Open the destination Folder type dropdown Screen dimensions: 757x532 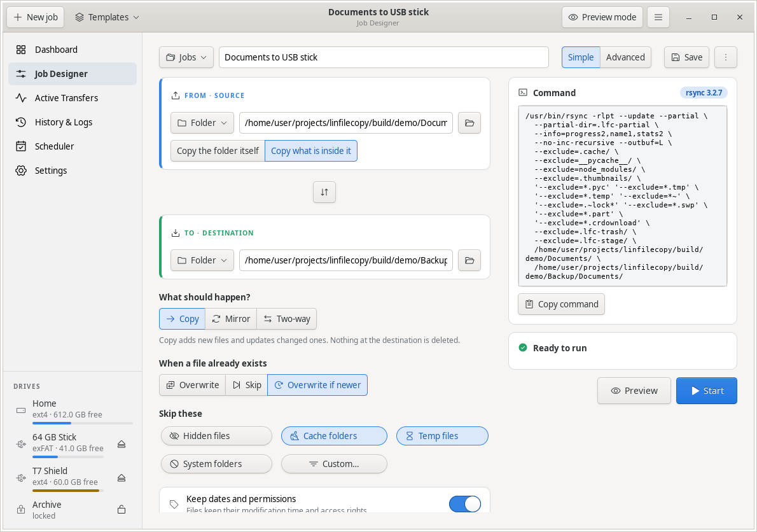[x=202, y=261]
